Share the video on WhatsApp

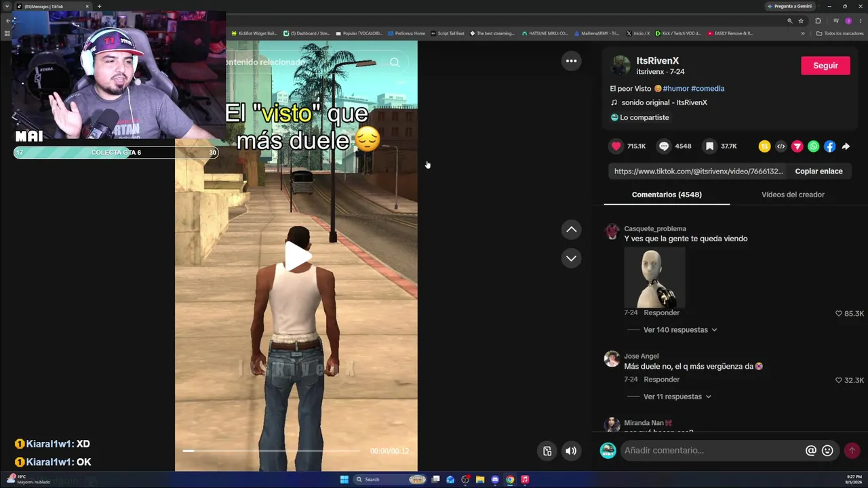tap(813, 146)
